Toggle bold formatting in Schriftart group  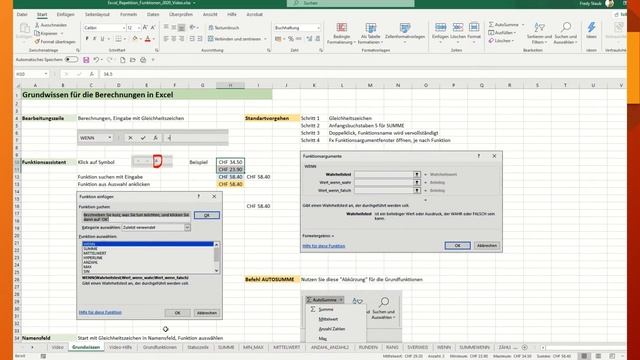(87, 39)
